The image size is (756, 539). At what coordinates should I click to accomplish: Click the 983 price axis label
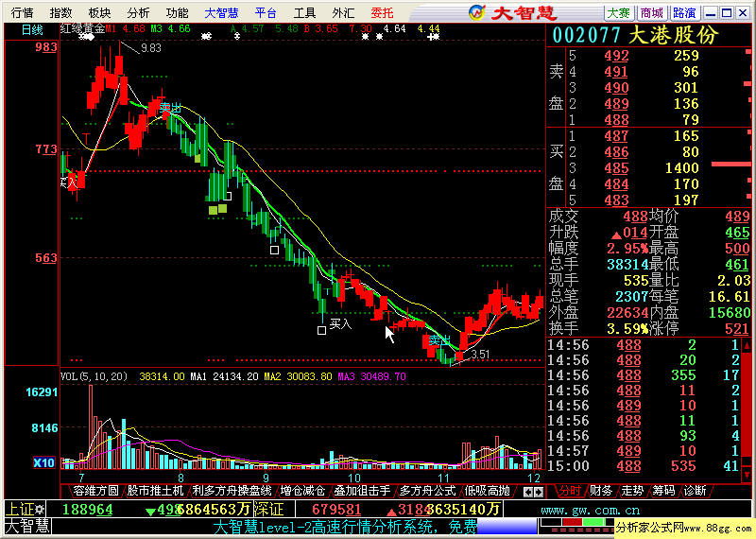click(x=46, y=47)
